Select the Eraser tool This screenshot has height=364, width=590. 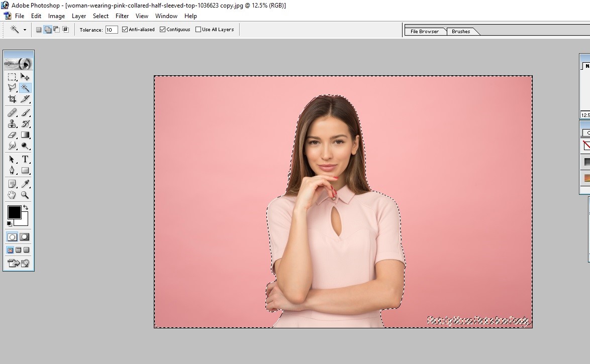pos(12,135)
